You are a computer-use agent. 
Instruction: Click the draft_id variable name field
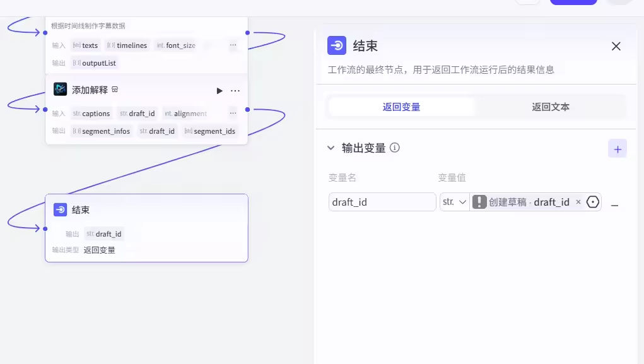click(x=382, y=202)
